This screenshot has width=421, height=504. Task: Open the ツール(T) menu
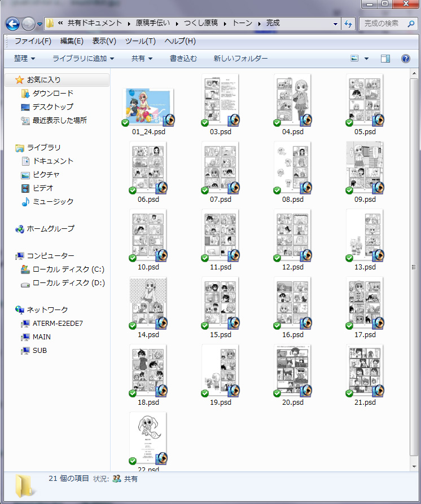[140, 41]
